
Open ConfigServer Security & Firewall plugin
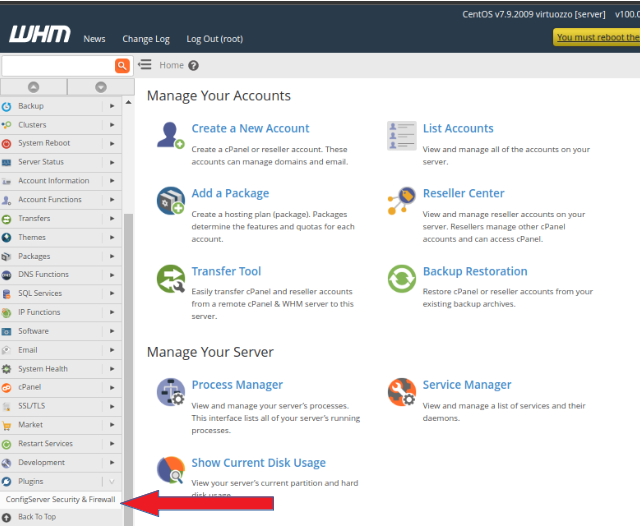[x=60, y=499]
